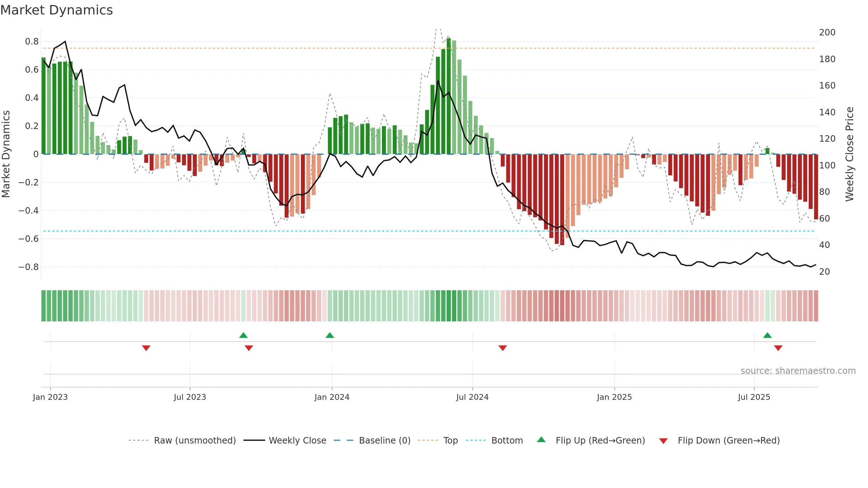Click the Jan 2023 x-axis label
Screen dimensions: 868x488
(50, 397)
